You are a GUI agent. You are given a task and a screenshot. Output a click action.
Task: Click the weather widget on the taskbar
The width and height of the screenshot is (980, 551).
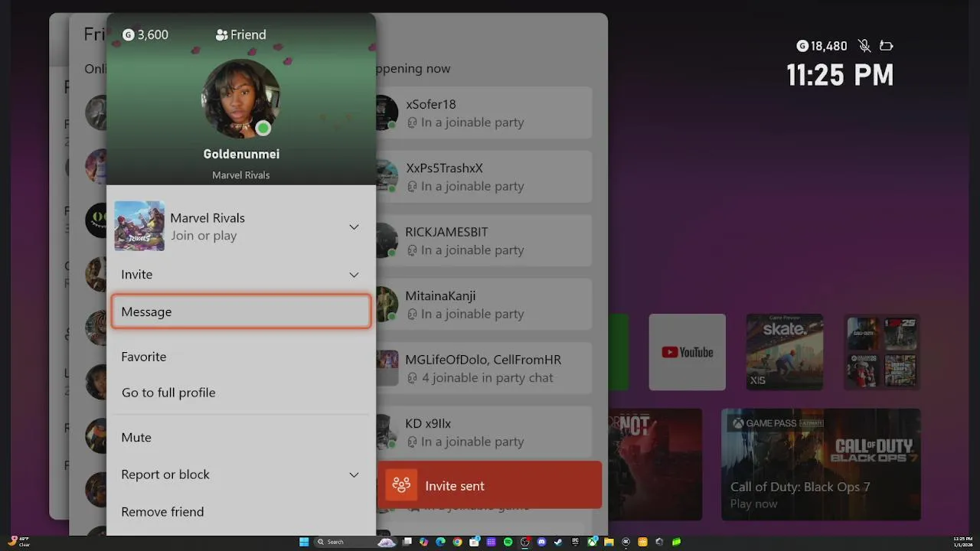(19, 542)
